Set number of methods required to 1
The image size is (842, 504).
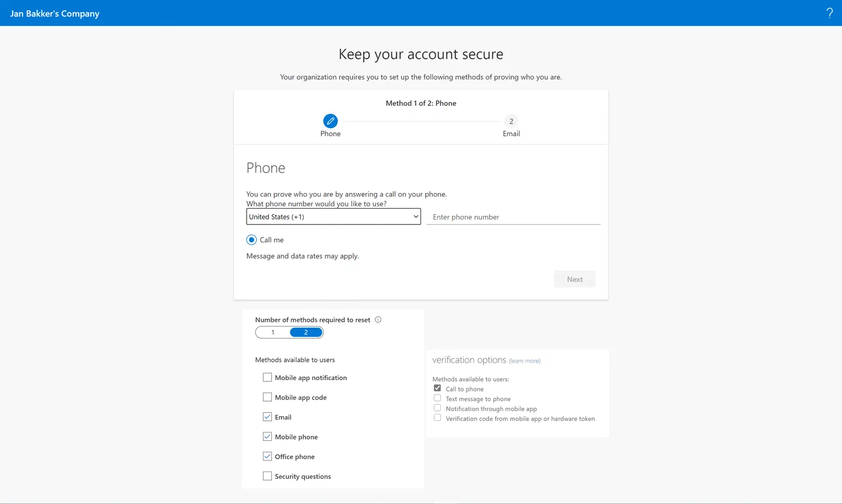click(x=272, y=333)
